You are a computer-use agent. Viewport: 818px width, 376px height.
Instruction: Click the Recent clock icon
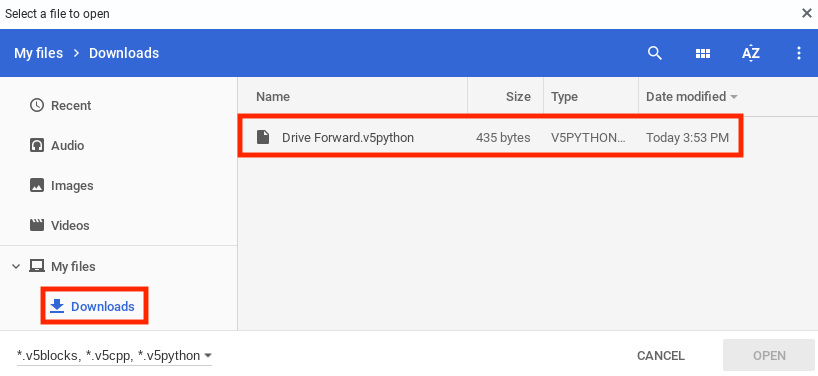point(37,105)
